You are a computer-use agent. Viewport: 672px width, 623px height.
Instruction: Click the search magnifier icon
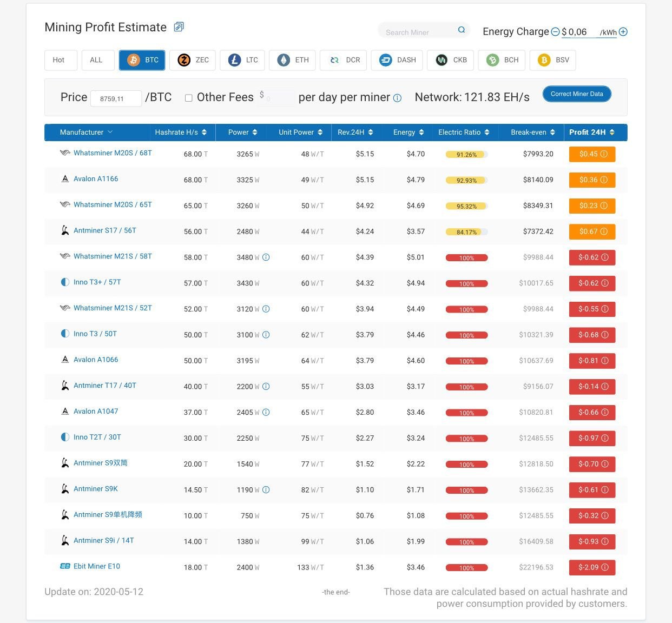462,30
